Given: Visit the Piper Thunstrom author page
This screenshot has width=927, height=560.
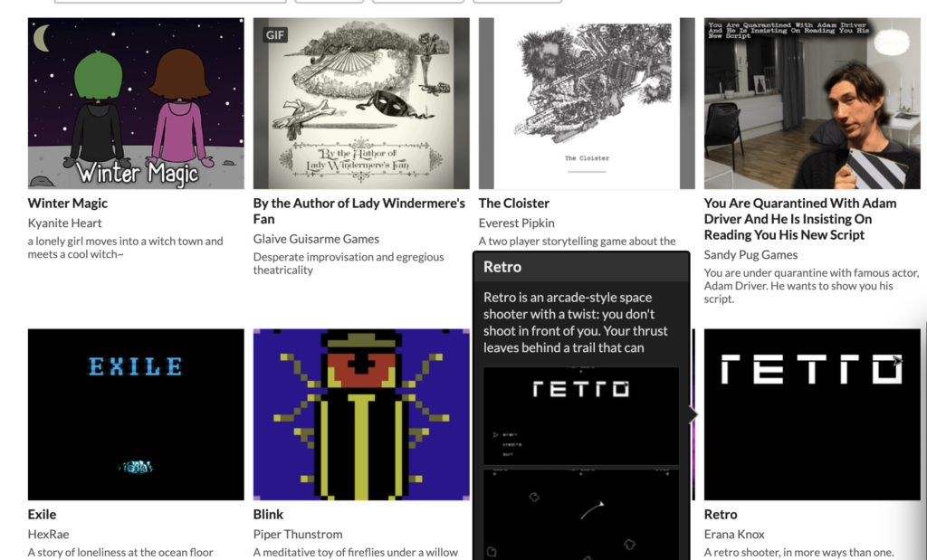Looking at the screenshot, I should click(x=298, y=535).
